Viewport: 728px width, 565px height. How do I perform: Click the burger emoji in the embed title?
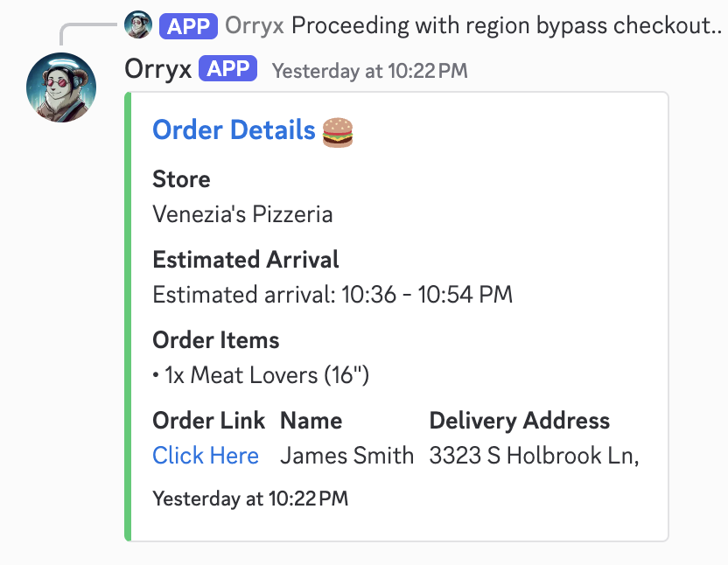[x=338, y=131]
